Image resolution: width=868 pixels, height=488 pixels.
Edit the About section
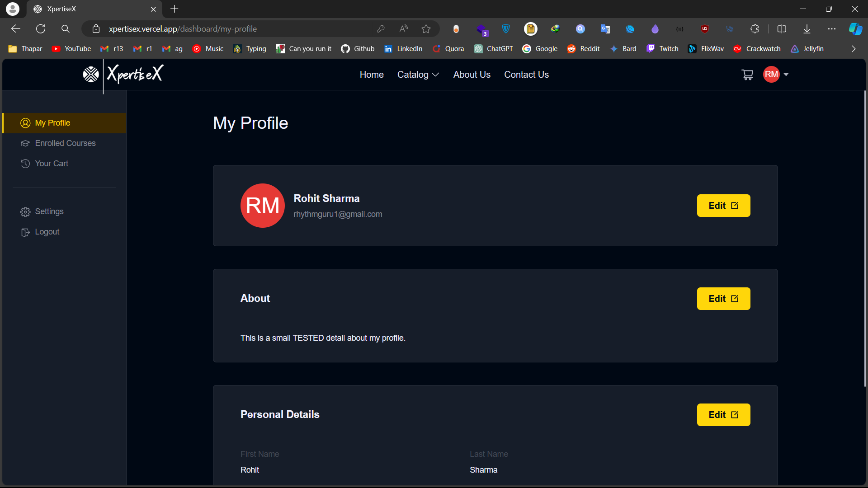(723, 299)
